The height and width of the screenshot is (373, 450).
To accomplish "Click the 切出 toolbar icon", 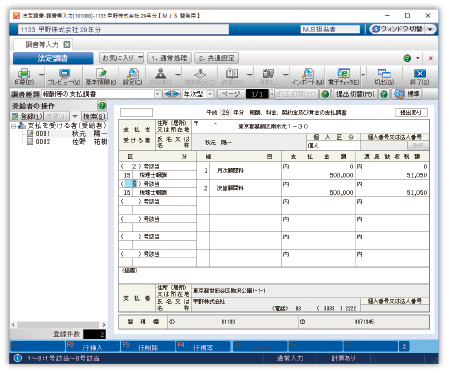I will click(x=384, y=76).
